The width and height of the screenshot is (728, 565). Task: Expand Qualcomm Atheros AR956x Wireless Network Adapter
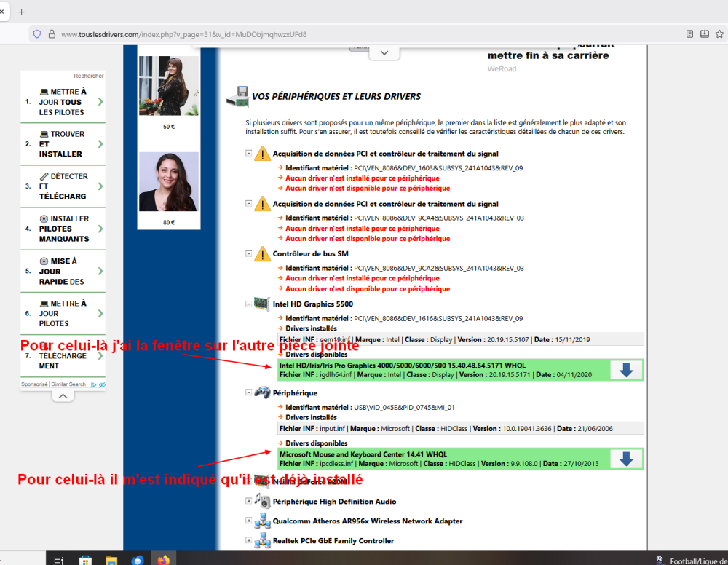tap(249, 521)
